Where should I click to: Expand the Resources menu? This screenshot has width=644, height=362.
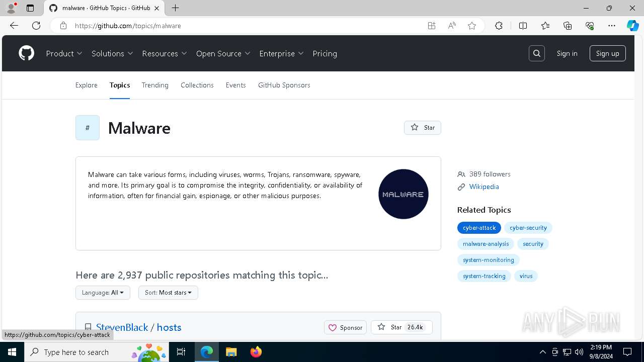[165, 53]
